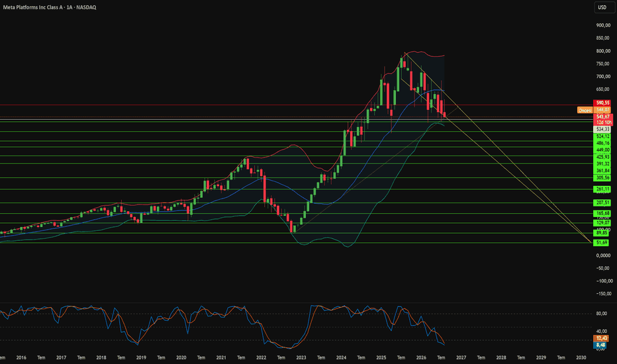
Task: Select the 2020 label on time axis
Action: (x=181, y=357)
